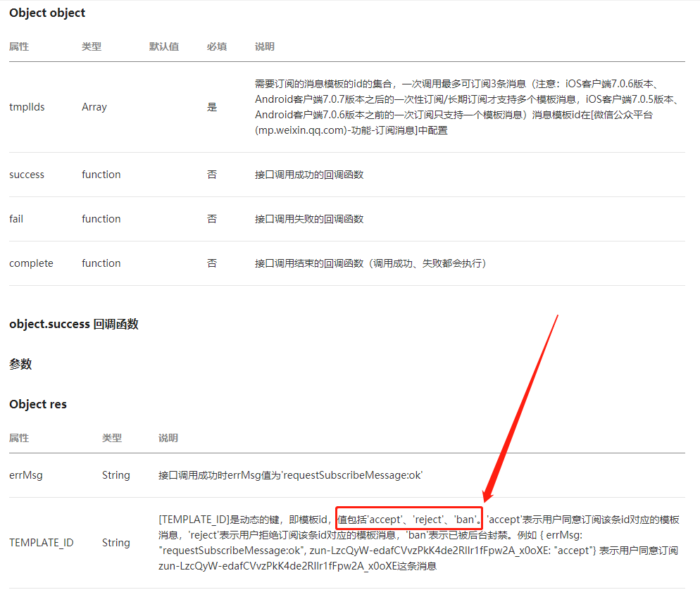Click the TEMPLATE_ID line ending in 这条消息
Screen dimensions: 700x597
pos(297,566)
